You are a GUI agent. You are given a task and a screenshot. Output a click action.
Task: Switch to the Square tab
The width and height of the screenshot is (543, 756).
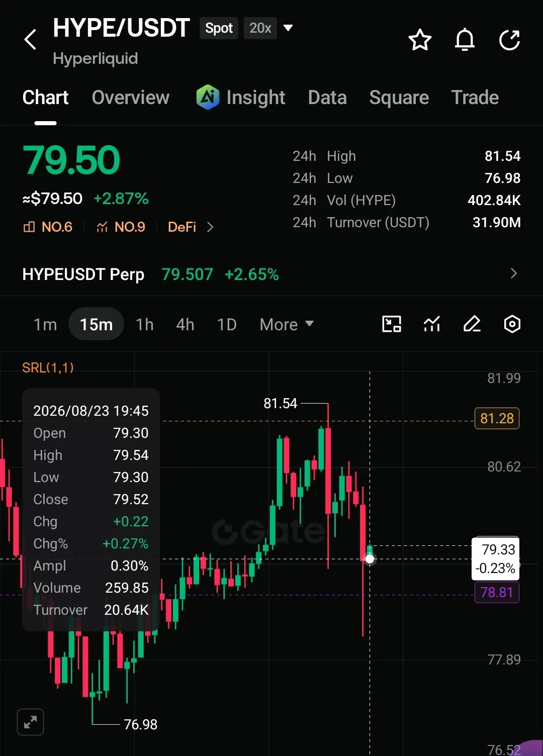click(399, 98)
